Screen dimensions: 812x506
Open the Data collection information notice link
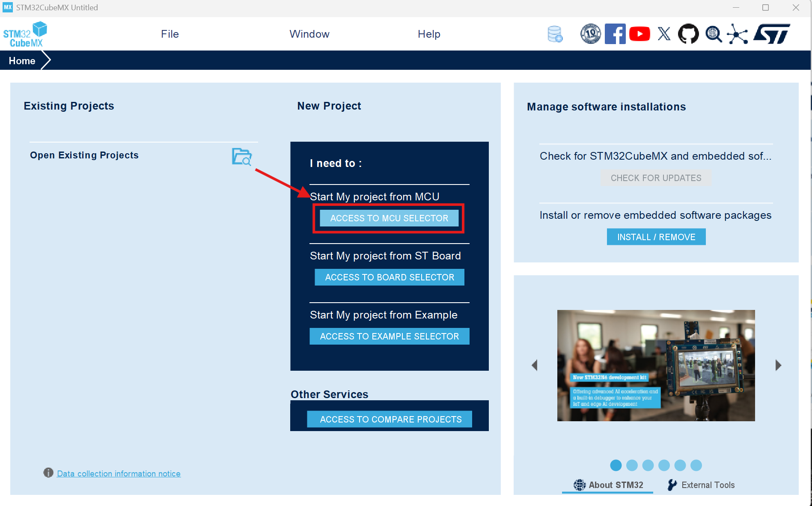pos(119,473)
